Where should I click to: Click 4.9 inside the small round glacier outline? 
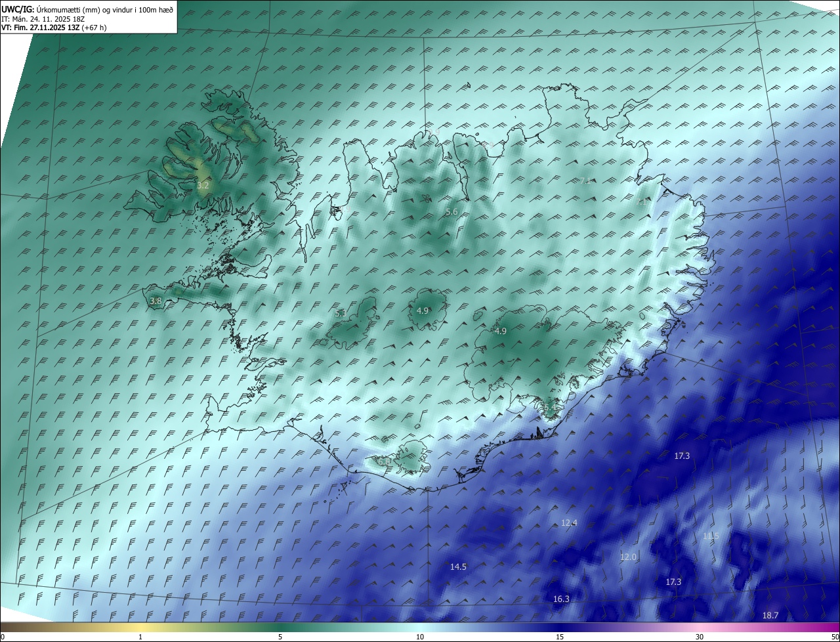click(423, 310)
